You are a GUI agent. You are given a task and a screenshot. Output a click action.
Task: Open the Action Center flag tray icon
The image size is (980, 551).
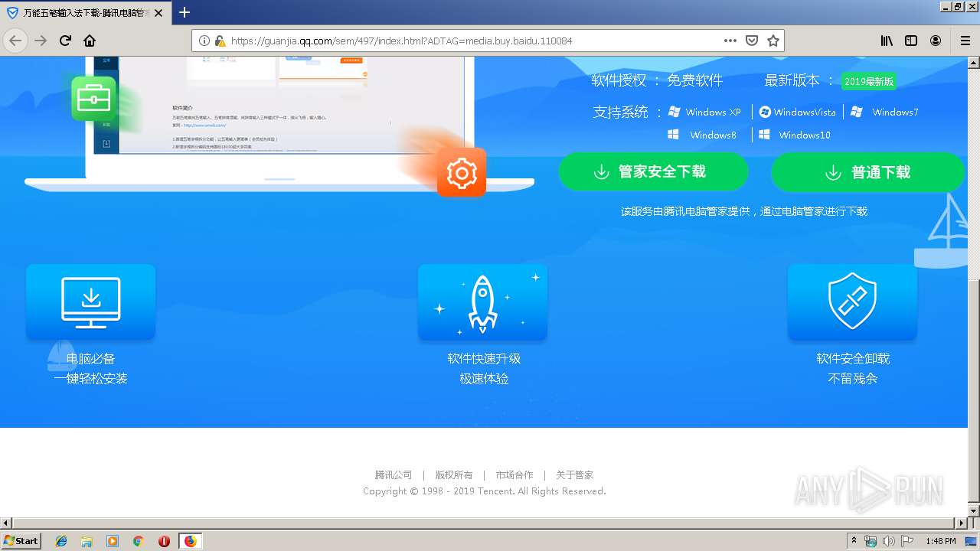click(906, 541)
